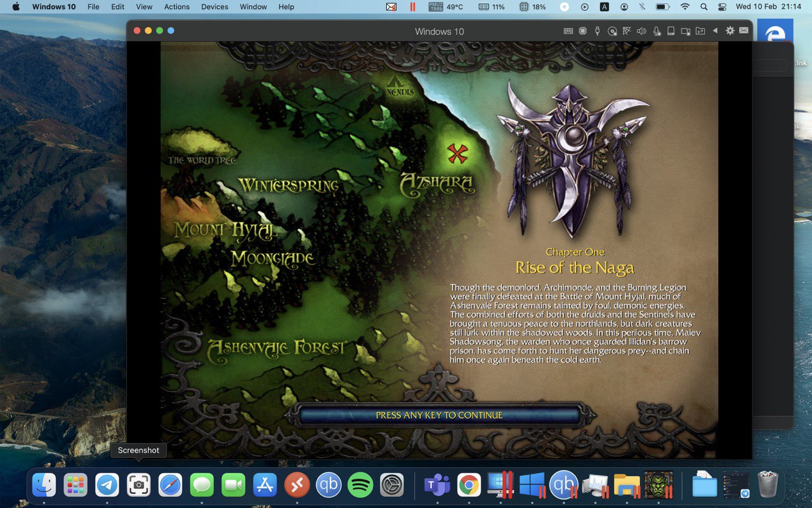812x508 pixels.
Task: Open the Windows 10 application menu
Action: pyautogui.click(x=53, y=7)
